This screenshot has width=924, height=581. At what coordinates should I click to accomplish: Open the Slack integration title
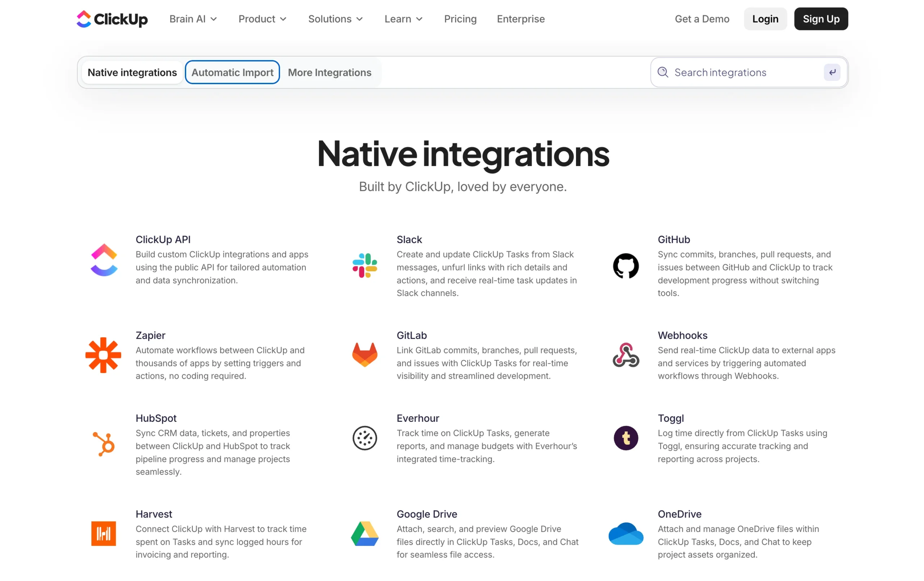(x=409, y=240)
